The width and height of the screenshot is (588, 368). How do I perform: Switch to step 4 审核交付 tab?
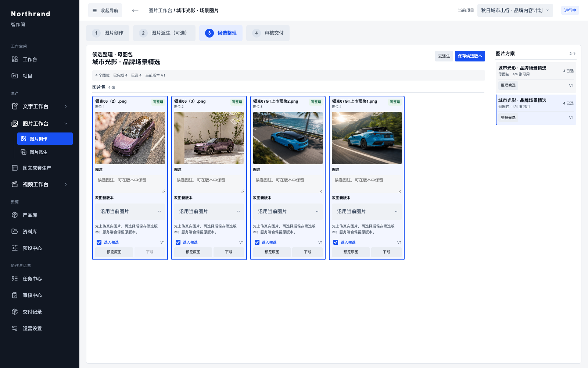pyautogui.click(x=268, y=33)
